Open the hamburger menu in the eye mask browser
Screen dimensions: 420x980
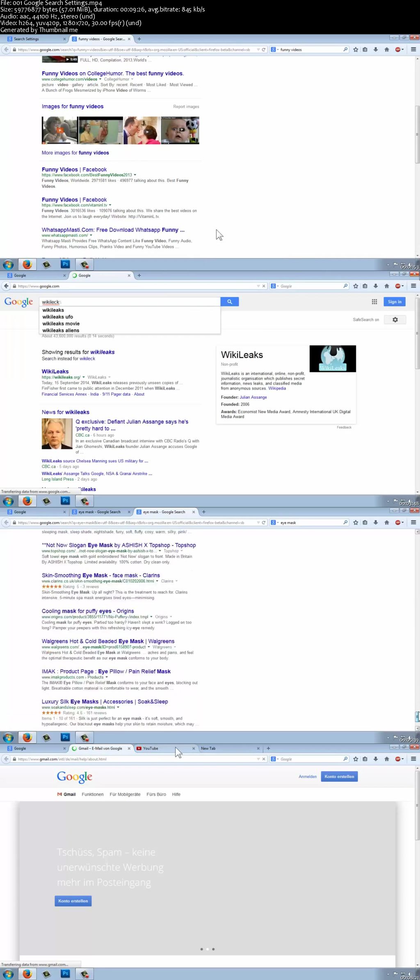coord(413,523)
